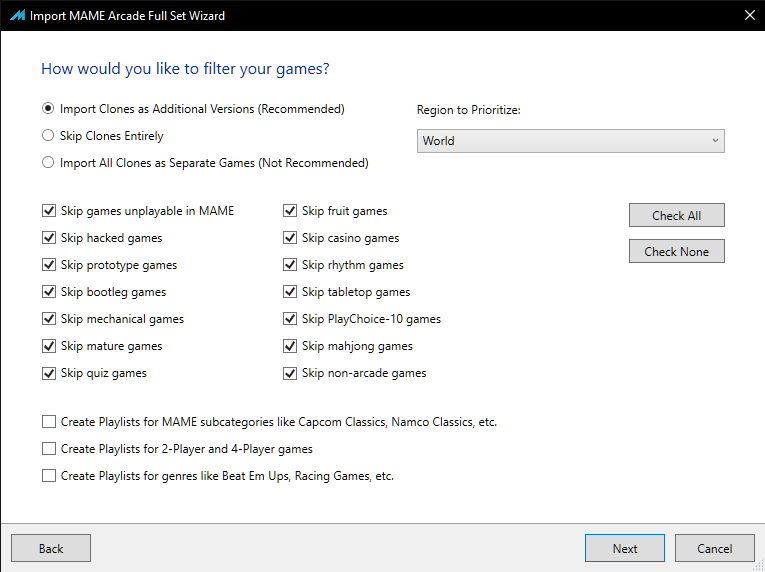Image resolution: width=765 pixels, height=572 pixels.
Task: Choose Import All Clones as Separate Games
Action: [x=48, y=162]
